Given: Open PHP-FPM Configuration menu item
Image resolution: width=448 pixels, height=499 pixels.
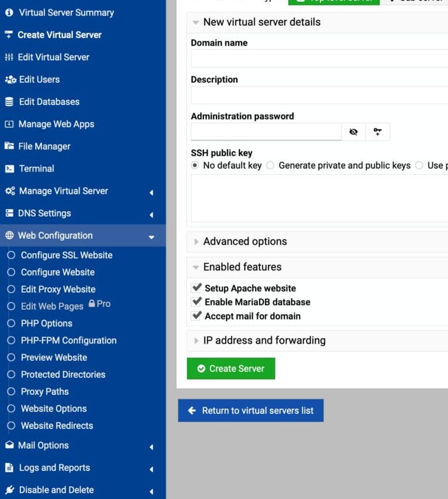Looking at the screenshot, I should coord(68,340).
